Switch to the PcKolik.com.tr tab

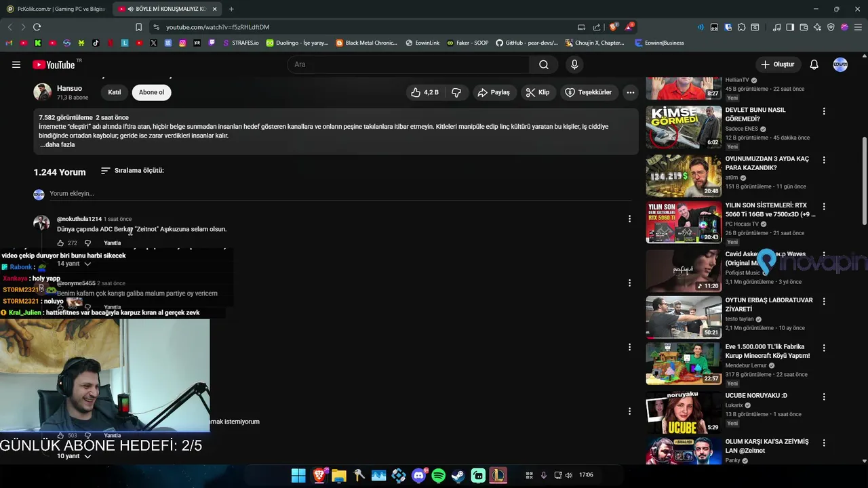coord(56,9)
